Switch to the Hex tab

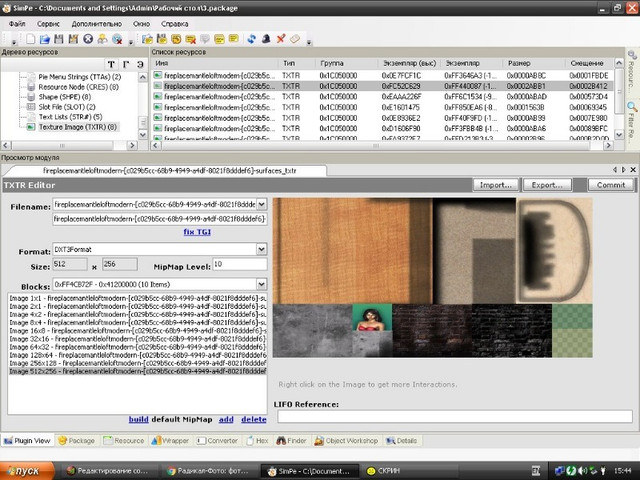pos(258,441)
